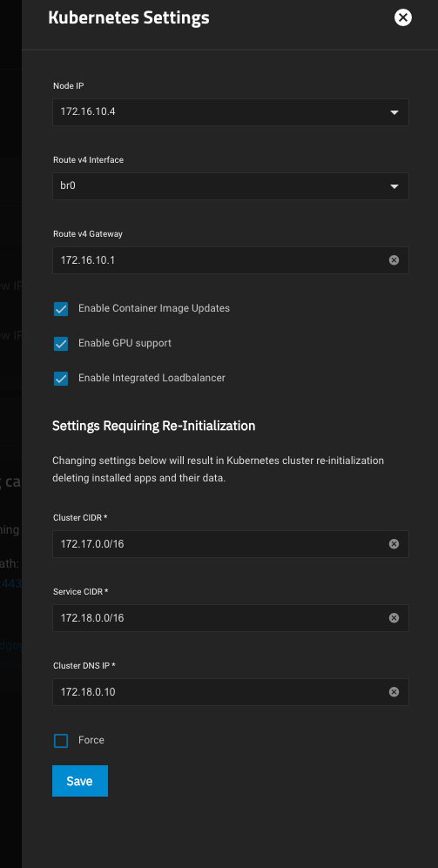Click the re-initialization warning text

pyautogui.click(x=219, y=469)
